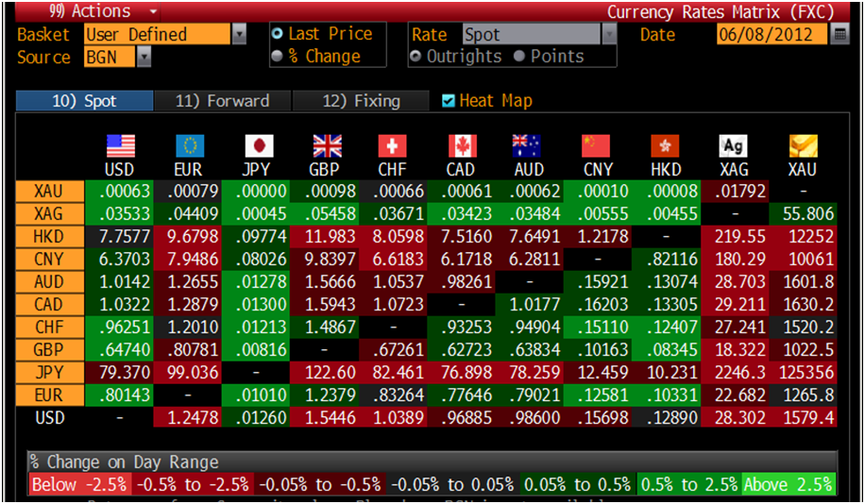This screenshot has width=865, height=504.
Task: Open the Source BGN dropdown arrow
Action: coord(144,57)
